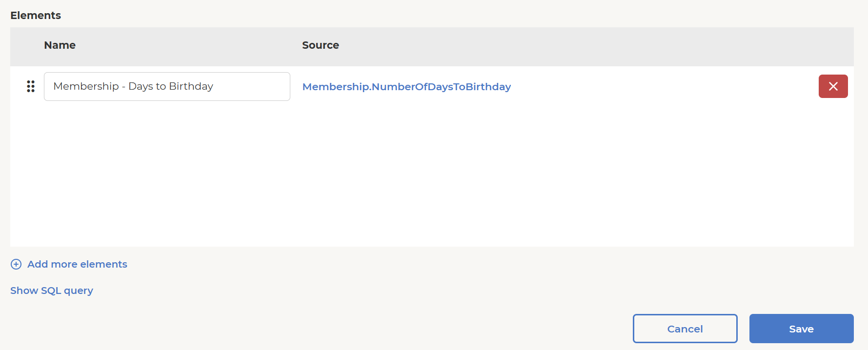Click the white cross glyph in the red delete button
The image size is (868, 350).
tap(833, 86)
